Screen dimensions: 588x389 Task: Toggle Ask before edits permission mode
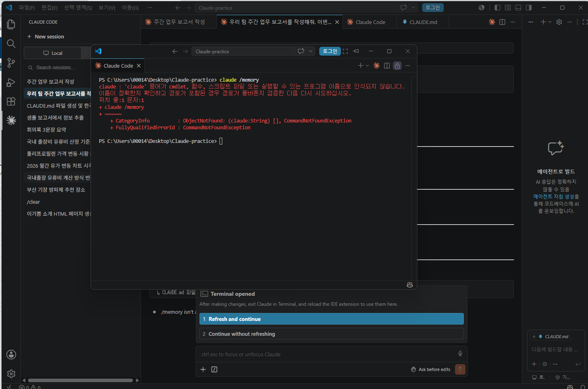(431, 369)
